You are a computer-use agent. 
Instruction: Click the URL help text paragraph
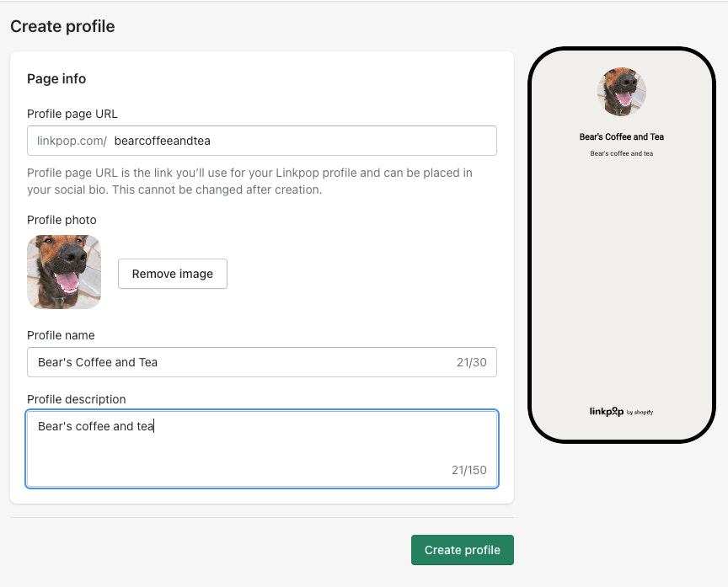(x=249, y=181)
